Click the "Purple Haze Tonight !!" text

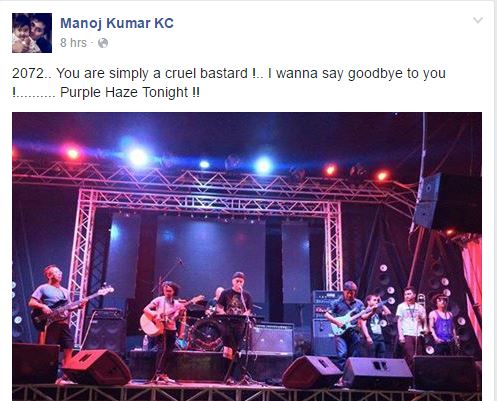130,92
